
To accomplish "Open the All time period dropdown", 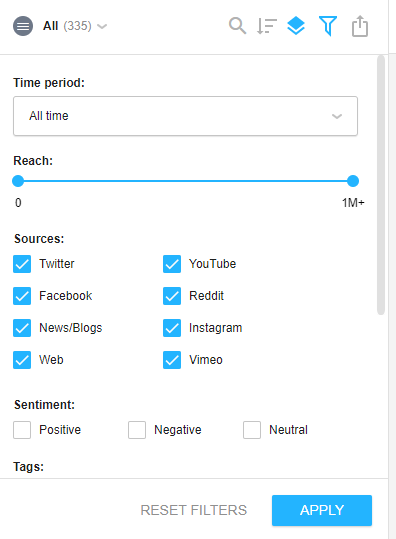I will pos(186,116).
